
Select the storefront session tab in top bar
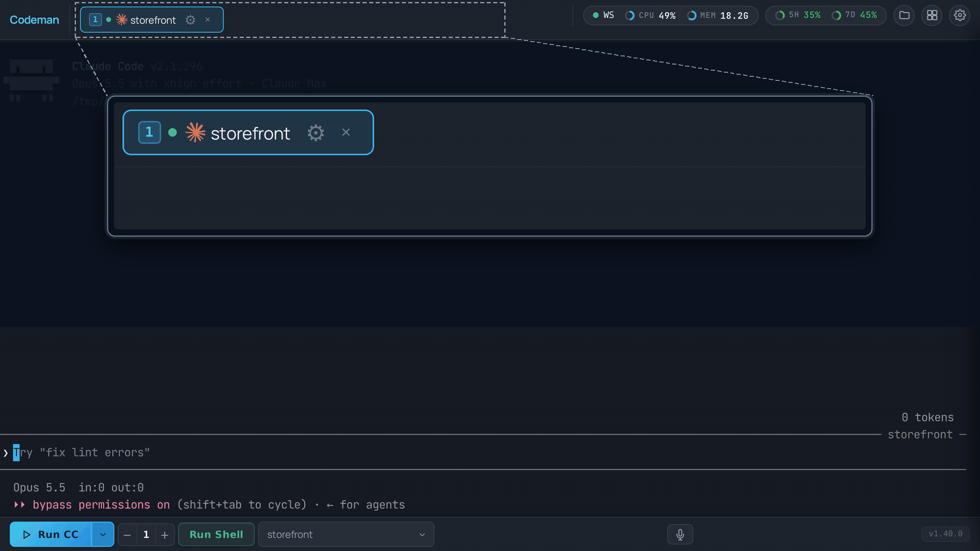pos(152,20)
